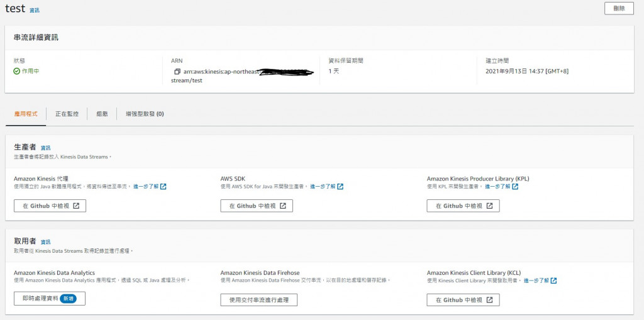Click 資訊 link next to 生產者 heading
644x320 pixels.
45,148
